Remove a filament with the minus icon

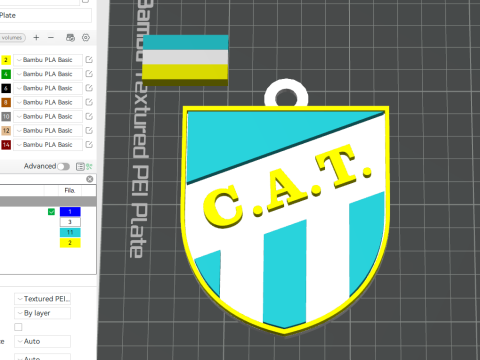[51, 38]
